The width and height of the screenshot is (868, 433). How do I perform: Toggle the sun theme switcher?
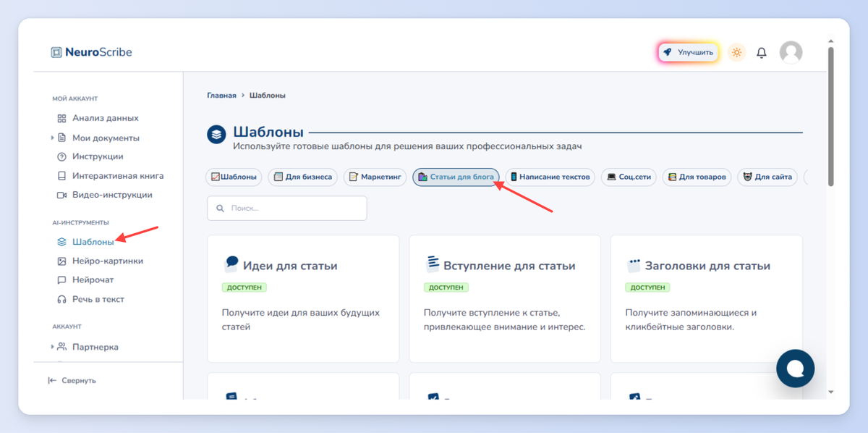coord(736,52)
